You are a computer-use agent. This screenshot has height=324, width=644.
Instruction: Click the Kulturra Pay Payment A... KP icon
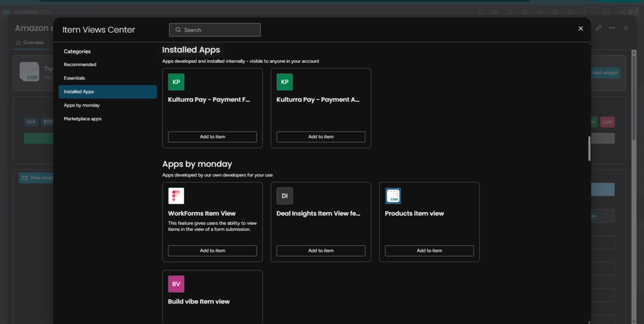pos(285,82)
